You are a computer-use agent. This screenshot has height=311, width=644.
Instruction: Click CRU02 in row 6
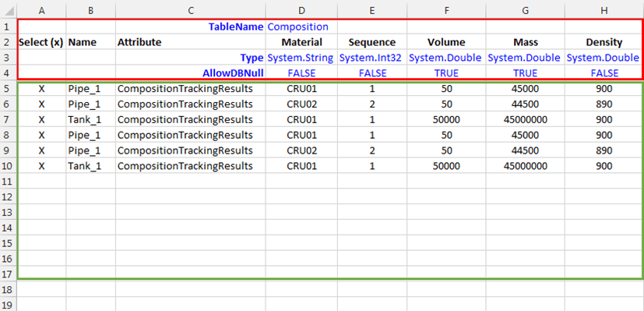point(302,104)
